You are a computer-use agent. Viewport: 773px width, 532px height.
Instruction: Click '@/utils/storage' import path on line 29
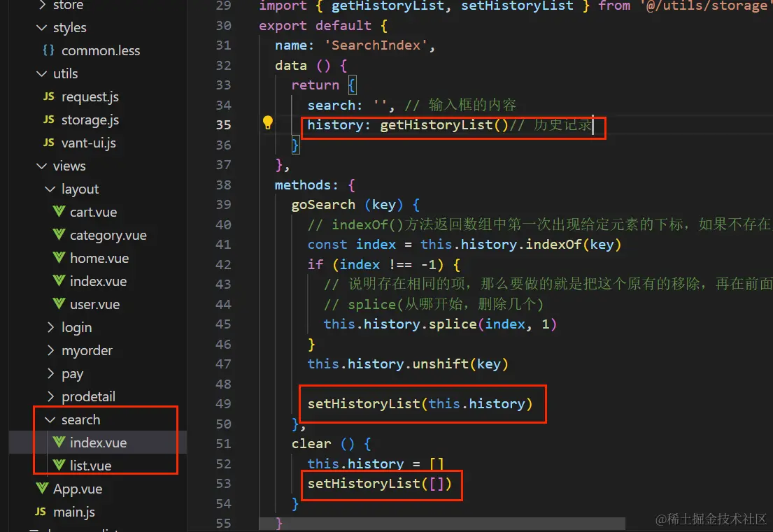pyautogui.click(x=706, y=6)
